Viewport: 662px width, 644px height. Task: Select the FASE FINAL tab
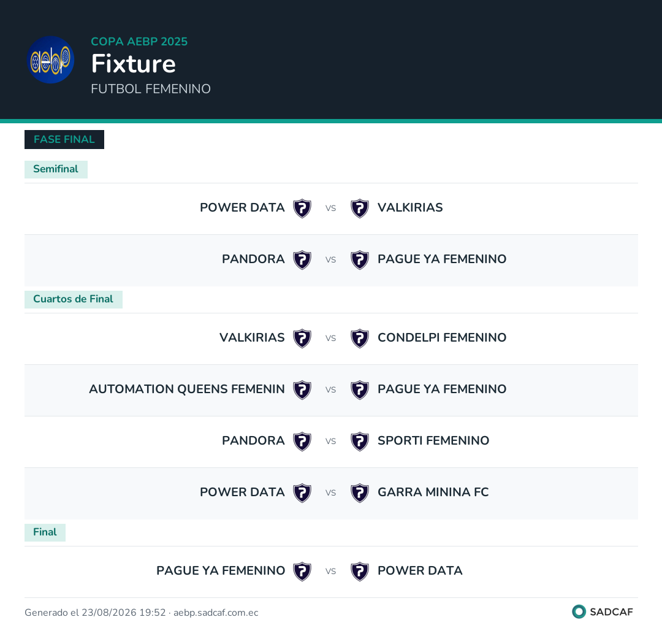click(64, 139)
